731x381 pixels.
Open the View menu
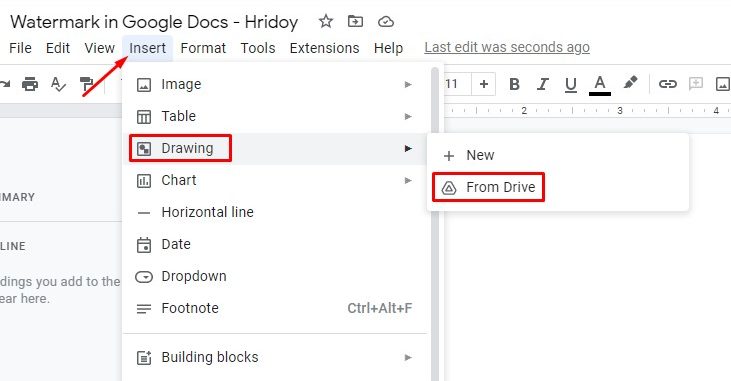point(99,48)
